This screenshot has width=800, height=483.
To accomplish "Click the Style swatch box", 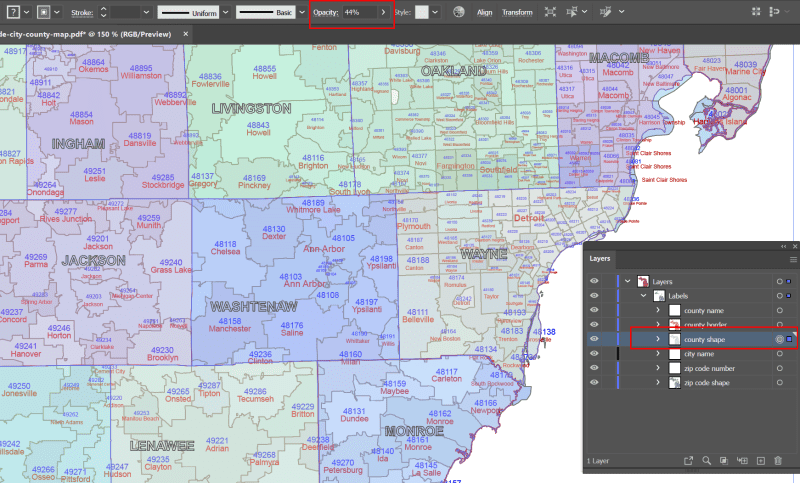I will pyautogui.click(x=421, y=12).
